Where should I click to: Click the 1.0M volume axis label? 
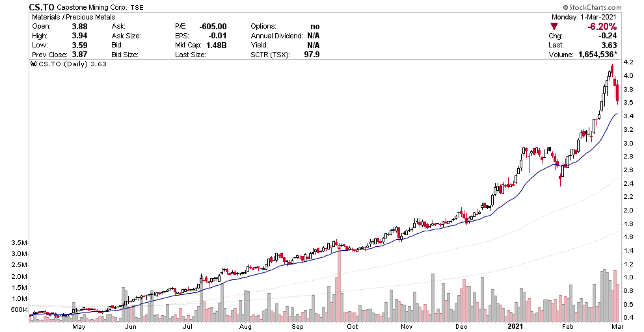20,299
